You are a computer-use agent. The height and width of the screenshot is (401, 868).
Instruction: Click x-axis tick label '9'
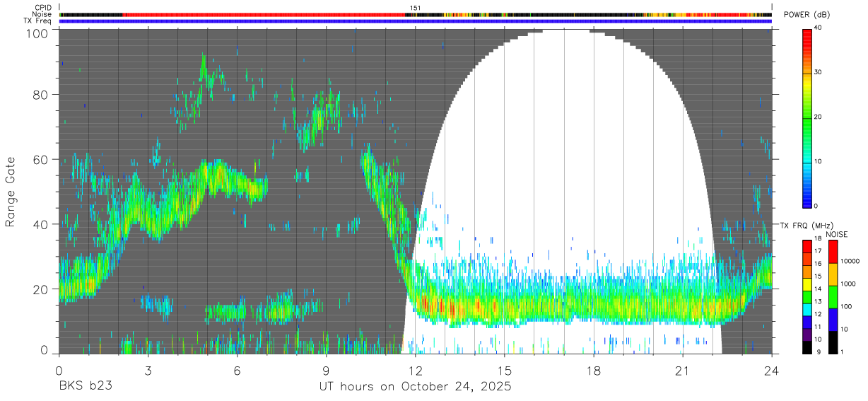coord(326,371)
